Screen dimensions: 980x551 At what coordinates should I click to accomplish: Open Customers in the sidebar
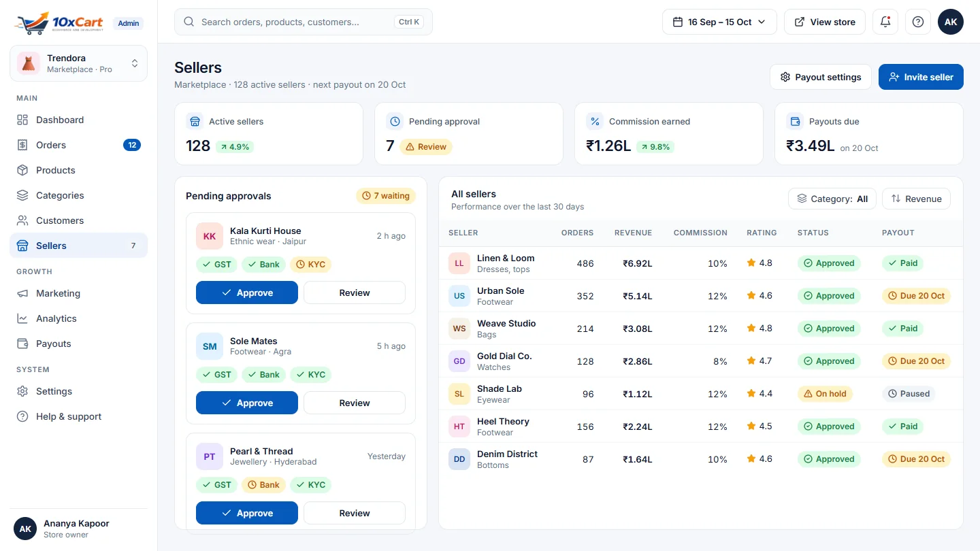tap(78, 220)
